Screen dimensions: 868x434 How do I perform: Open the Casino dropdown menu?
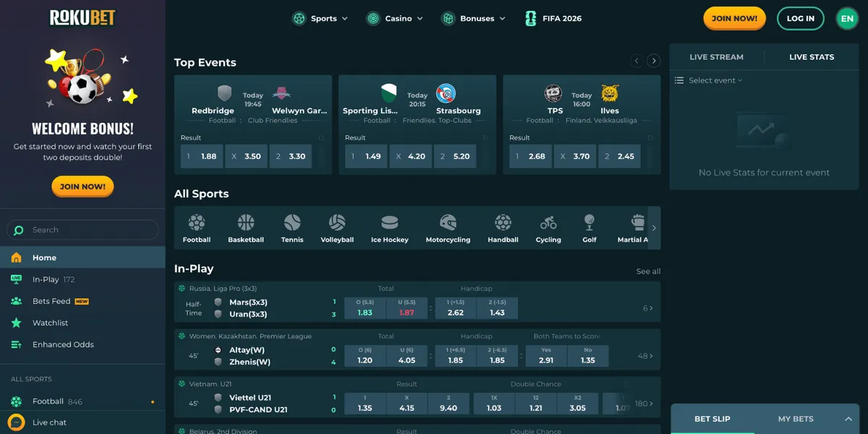click(x=394, y=18)
